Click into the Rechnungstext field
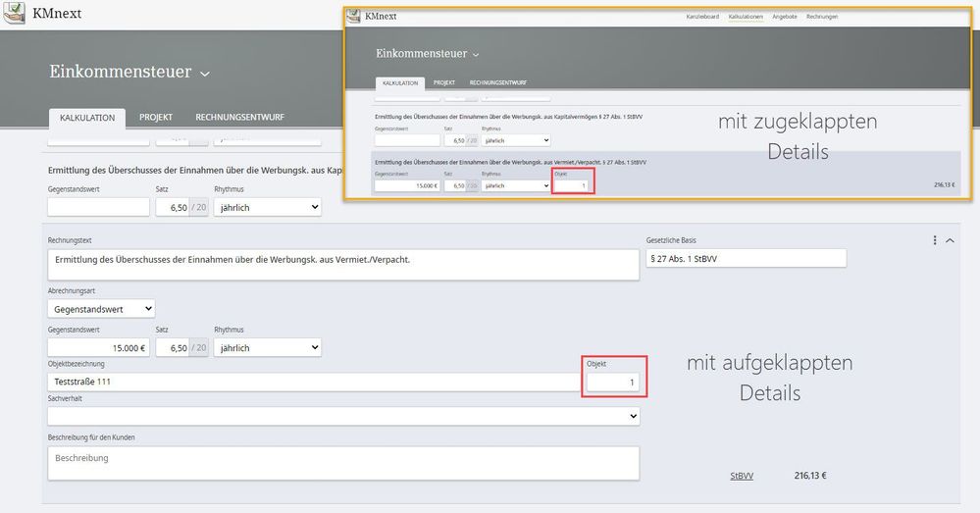 pos(343,264)
